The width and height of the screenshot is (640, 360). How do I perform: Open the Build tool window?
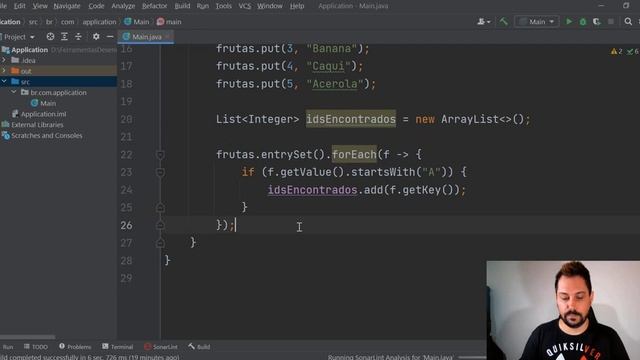(199, 347)
